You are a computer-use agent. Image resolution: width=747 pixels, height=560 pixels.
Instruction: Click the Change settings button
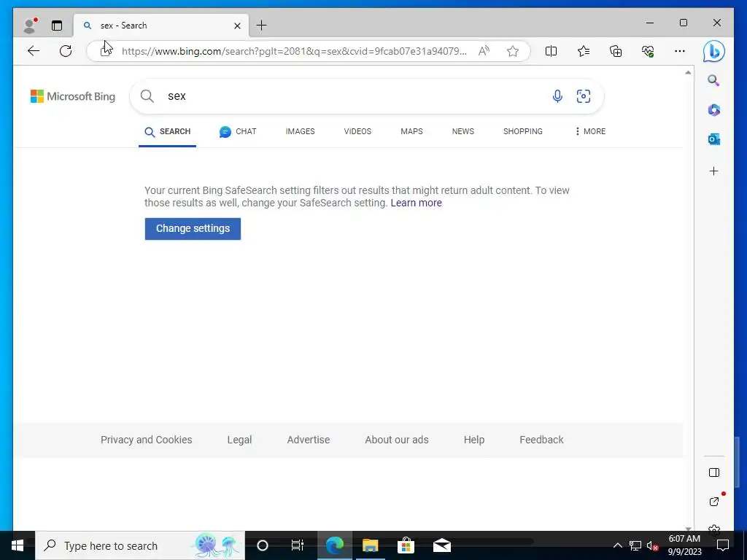[x=193, y=228]
